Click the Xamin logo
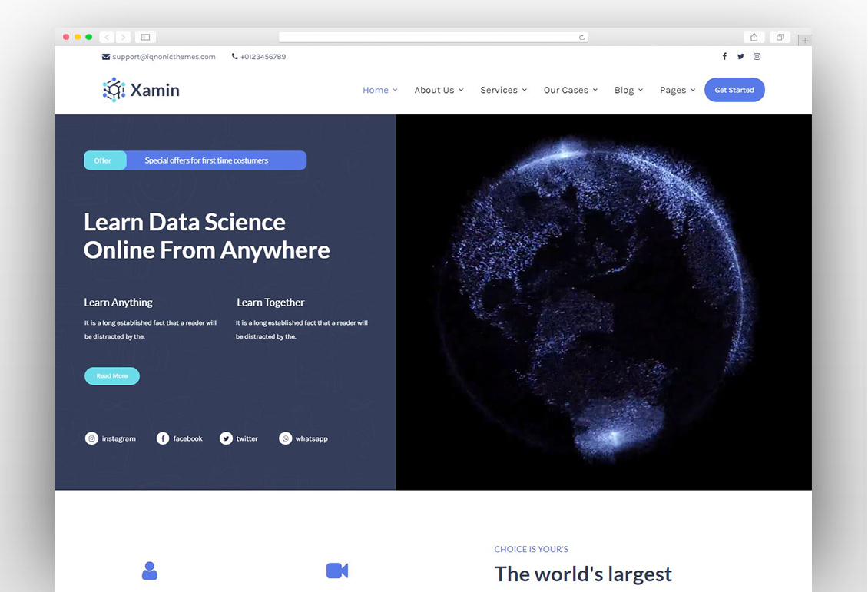This screenshot has height=592, width=868. pos(141,90)
